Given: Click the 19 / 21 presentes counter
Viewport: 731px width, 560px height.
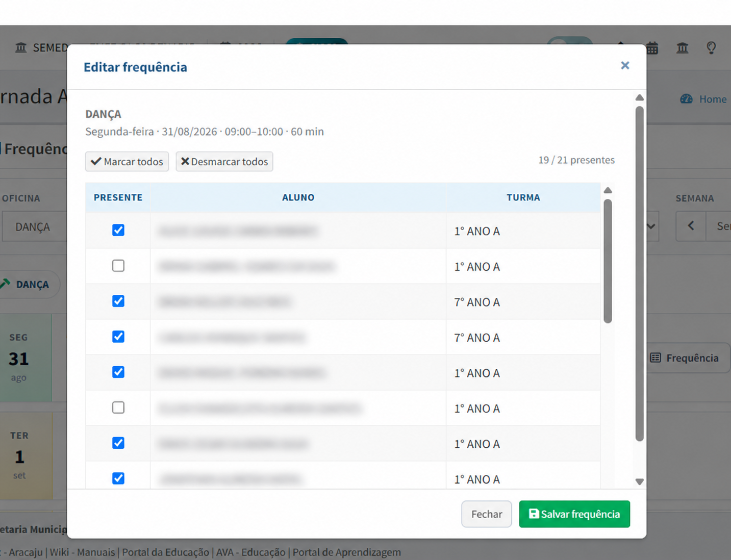Looking at the screenshot, I should (x=576, y=160).
